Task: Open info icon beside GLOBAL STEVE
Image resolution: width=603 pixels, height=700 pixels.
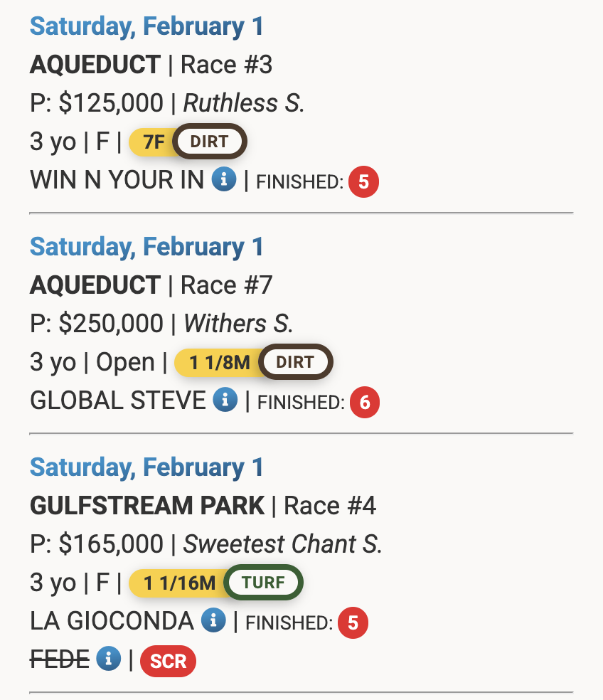Action: point(225,401)
